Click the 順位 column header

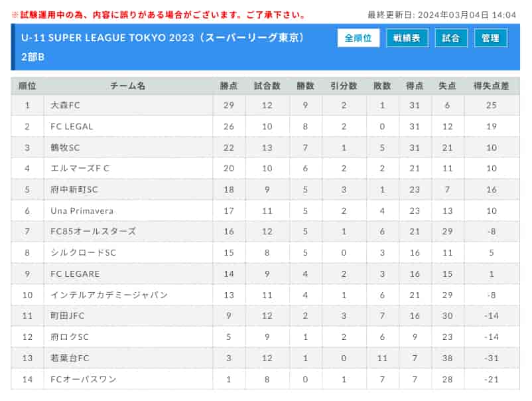pos(27,86)
